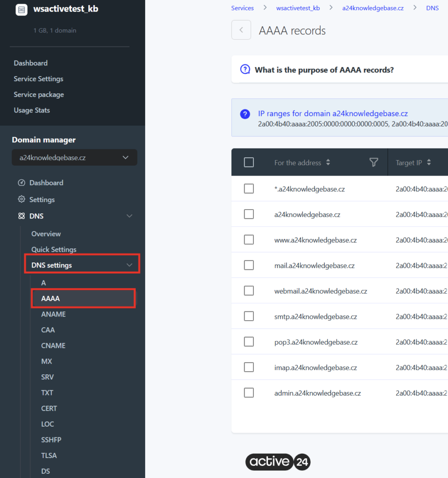Image resolution: width=448 pixels, height=478 pixels.
Task: Click the wsactivetest_kb service title
Action: [x=66, y=9]
